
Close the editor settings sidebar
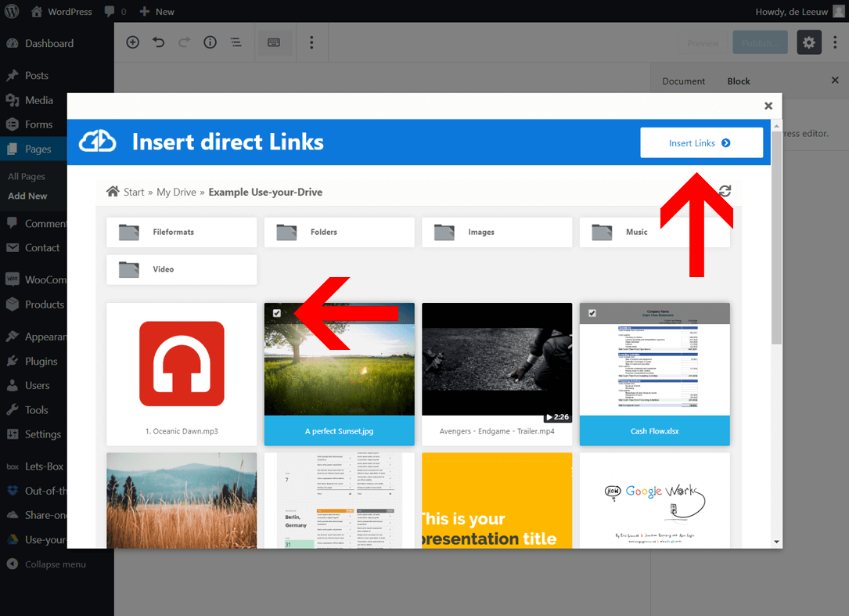pyautogui.click(x=835, y=80)
